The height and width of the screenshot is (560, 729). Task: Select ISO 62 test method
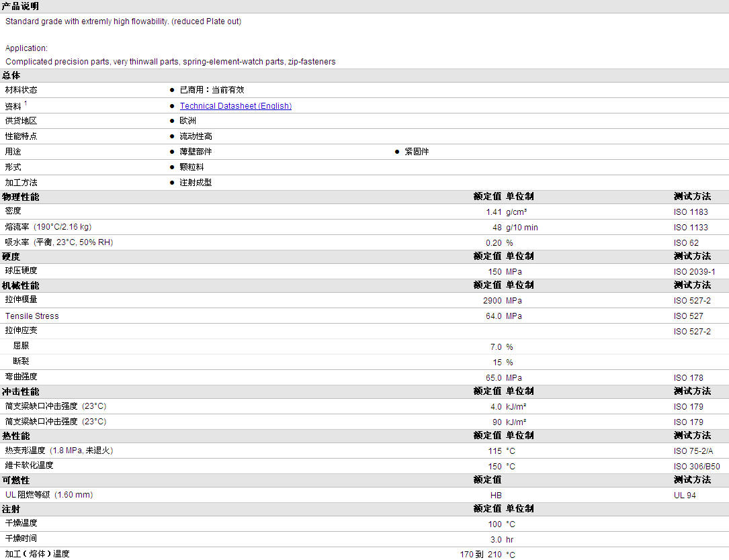[686, 242]
